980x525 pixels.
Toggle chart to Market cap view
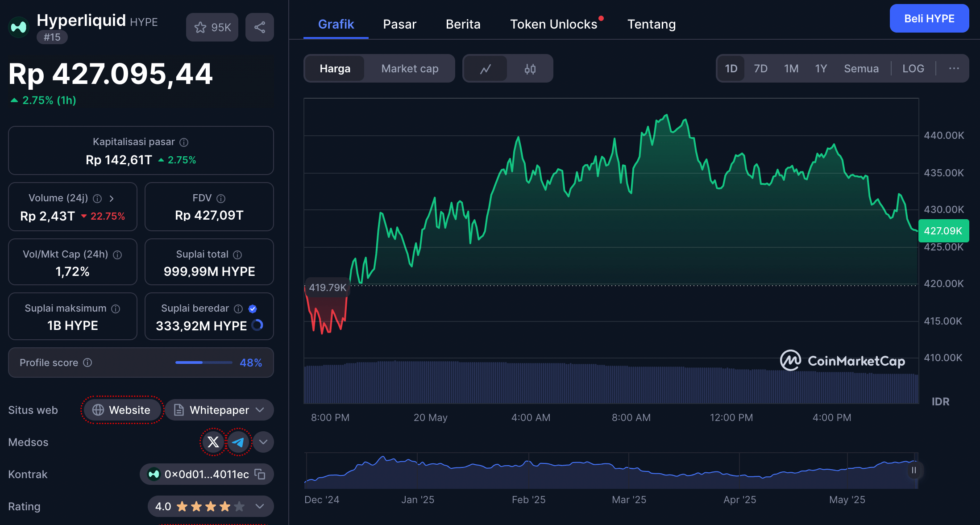pyautogui.click(x=410, y=69)
